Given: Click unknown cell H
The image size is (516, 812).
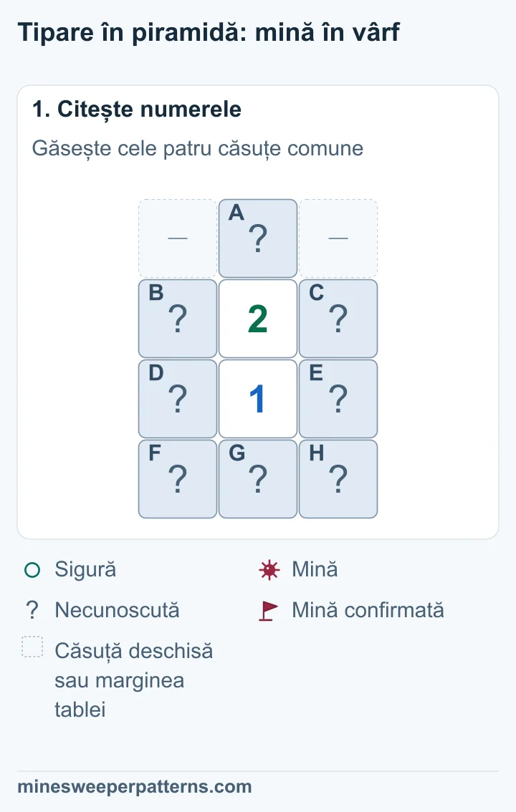Looking at the screenshot, I should [338, 479].
